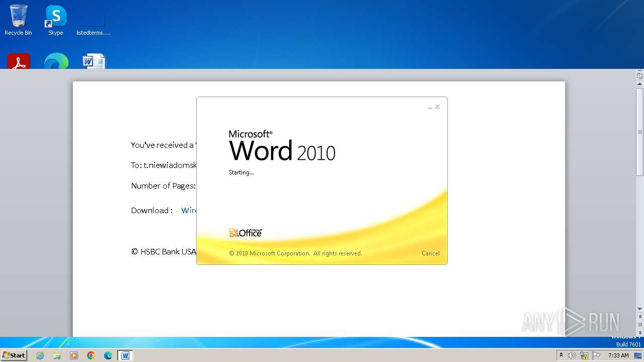Viewport: 644px width, 362px height.
Task: Open the volume speaker tray icon
Action: [572, 355]
